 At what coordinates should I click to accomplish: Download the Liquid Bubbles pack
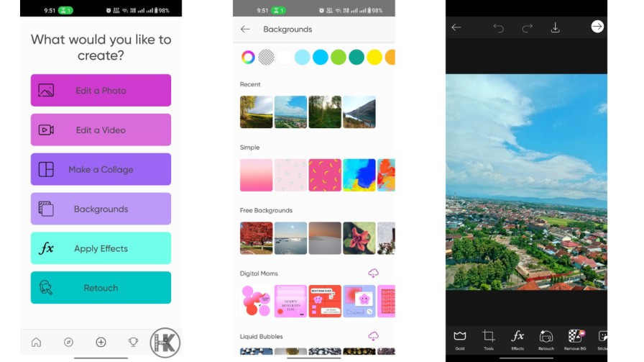pyautogui.click(x=373, y=336)
